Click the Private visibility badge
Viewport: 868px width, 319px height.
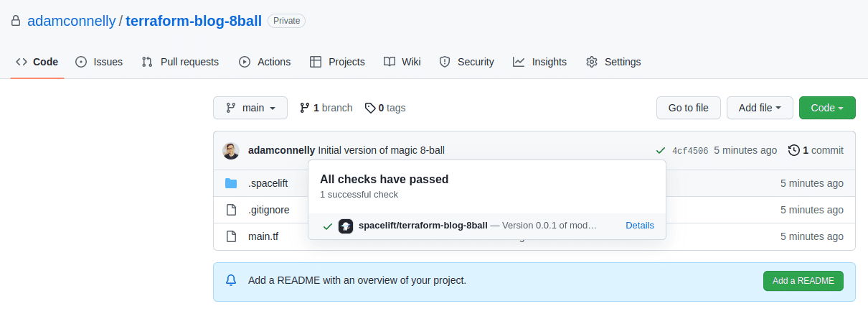(286, 21)
